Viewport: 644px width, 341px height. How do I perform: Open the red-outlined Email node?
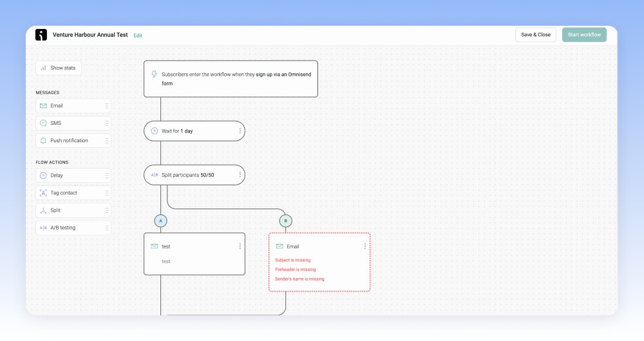pyautogui.click(x=319, y=263)
